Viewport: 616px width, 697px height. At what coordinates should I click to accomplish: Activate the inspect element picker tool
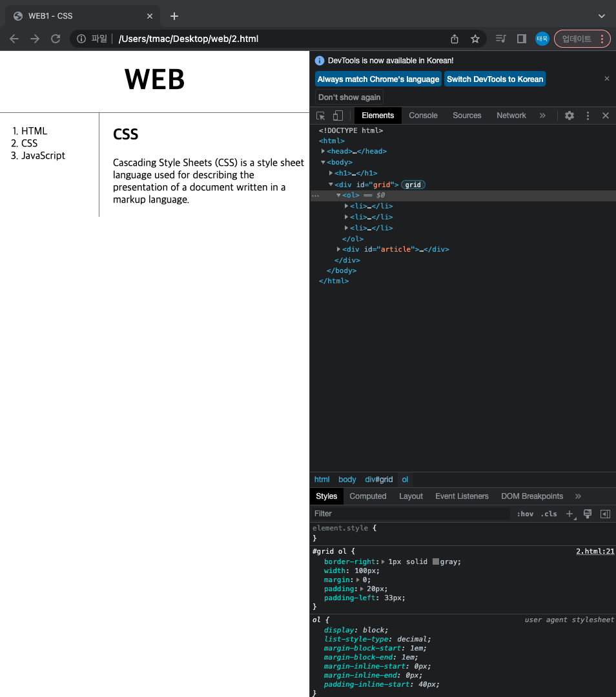coord(319,116)
